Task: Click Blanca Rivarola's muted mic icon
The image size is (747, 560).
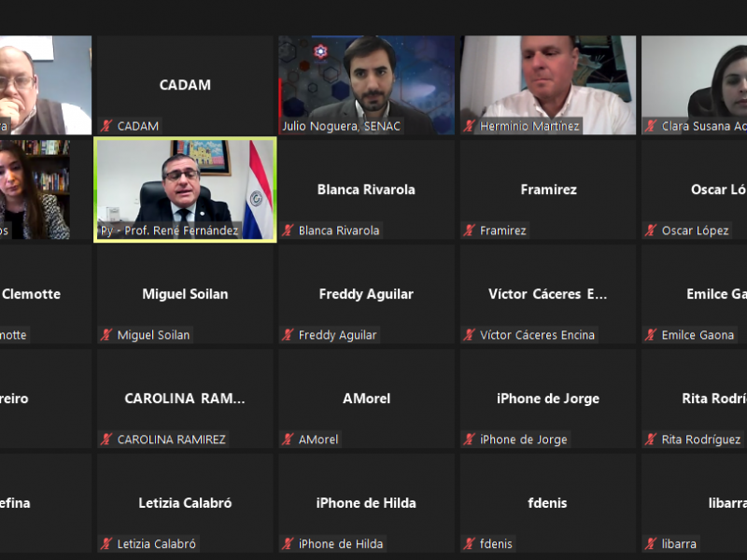Action: 288,231
